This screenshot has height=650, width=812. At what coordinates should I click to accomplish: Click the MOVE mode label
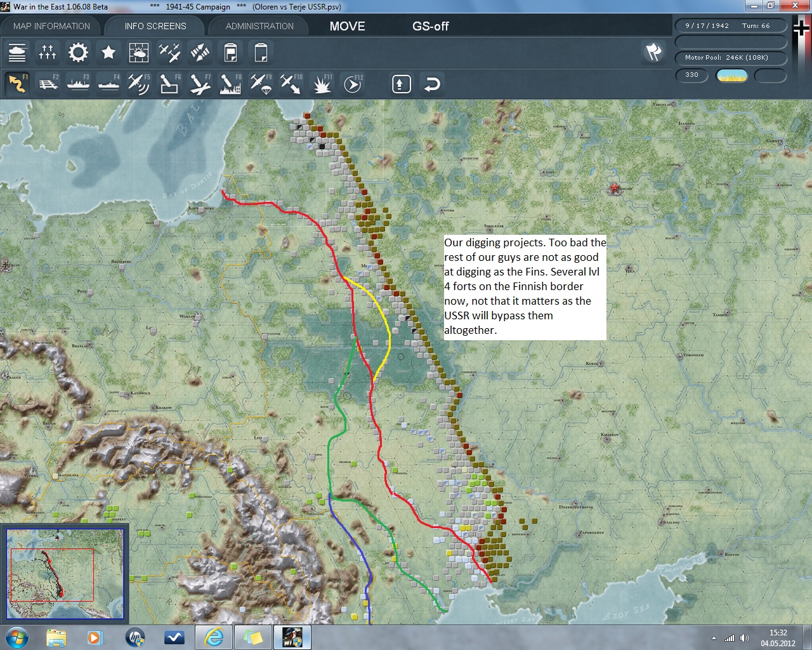click(x=348, y=26)
